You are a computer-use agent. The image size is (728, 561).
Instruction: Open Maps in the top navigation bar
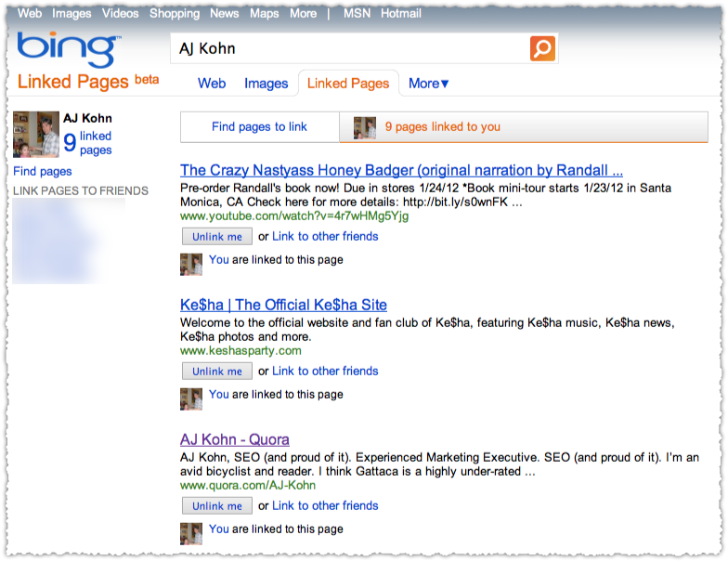coord(264,13)
